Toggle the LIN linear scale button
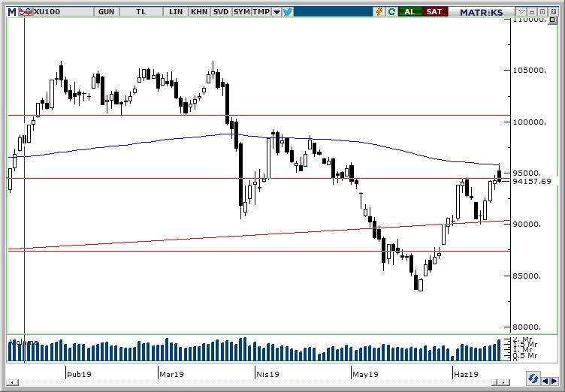The image size is (565, 392). click(176, 12)
